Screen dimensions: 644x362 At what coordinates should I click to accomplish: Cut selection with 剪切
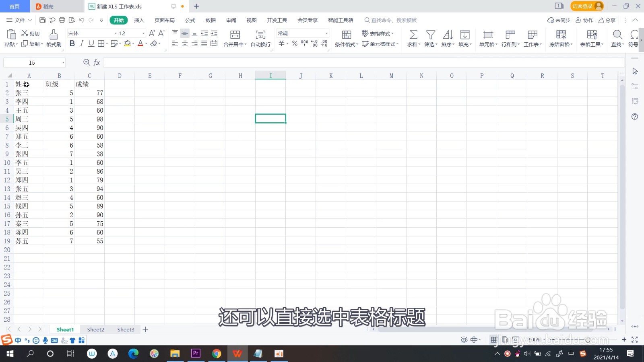coord(31,33)
